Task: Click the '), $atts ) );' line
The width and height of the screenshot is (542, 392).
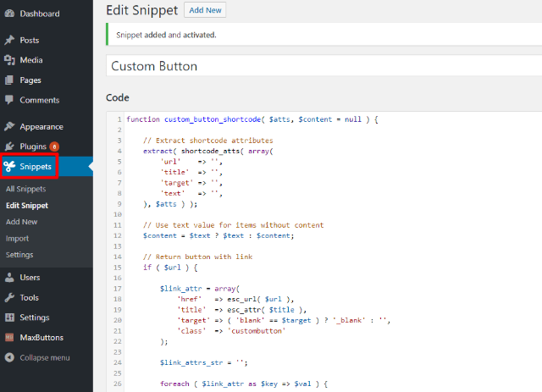Action: (x=170, y=204)
